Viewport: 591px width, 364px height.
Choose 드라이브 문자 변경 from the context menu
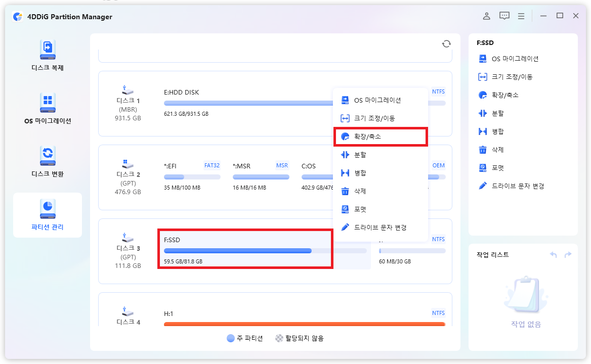[x=380, y=227]
